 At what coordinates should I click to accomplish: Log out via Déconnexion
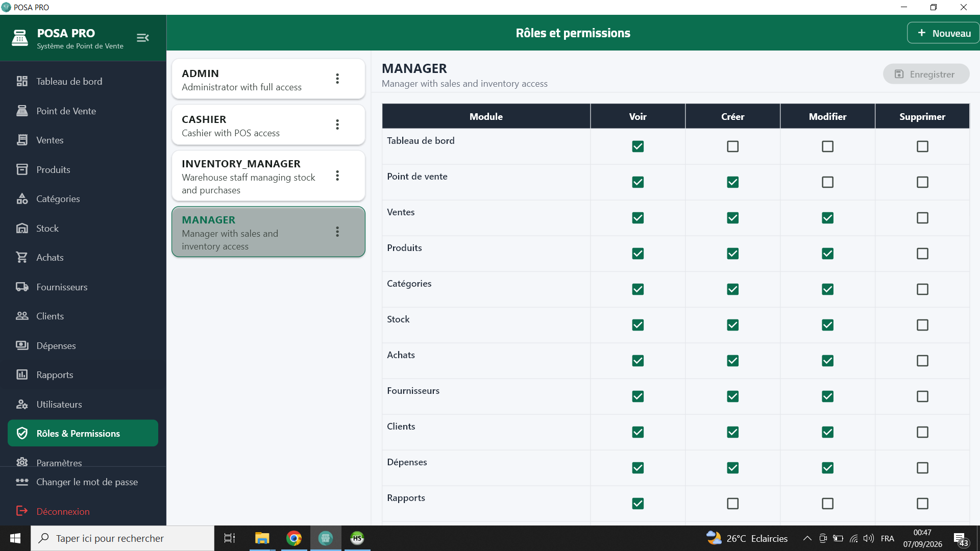click(83, 511)
